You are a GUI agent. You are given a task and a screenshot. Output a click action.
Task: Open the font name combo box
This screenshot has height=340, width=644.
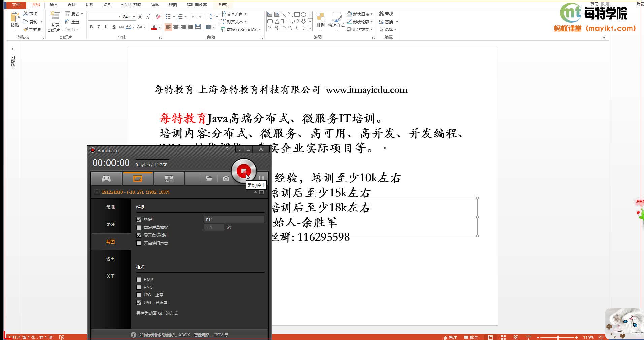coord(104,17)
